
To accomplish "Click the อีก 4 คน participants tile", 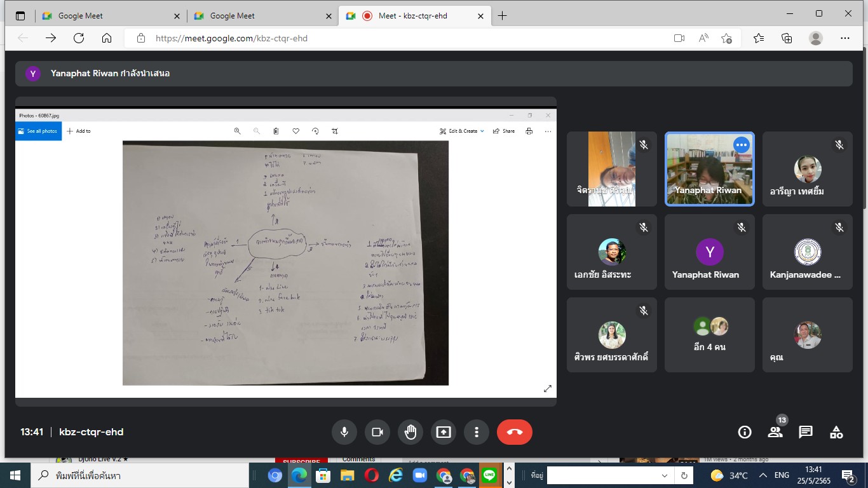I will pos(710,335).
